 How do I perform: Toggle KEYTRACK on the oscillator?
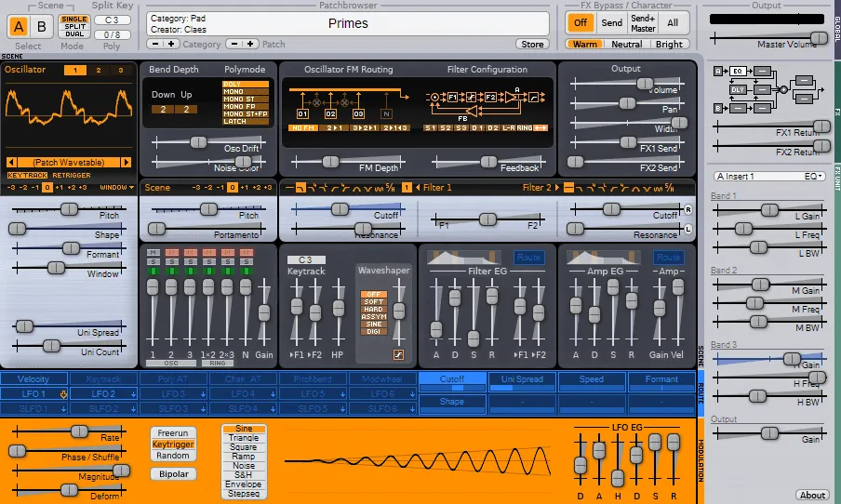(x=27, y=175)
